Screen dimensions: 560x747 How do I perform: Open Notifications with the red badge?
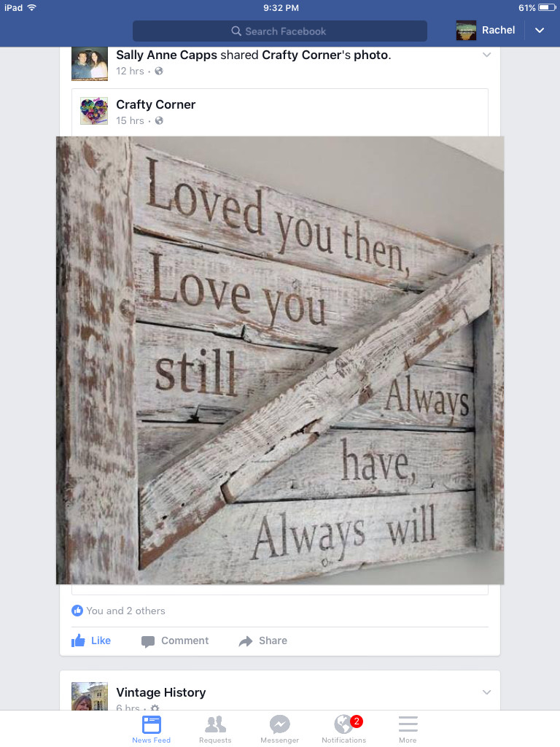[x=344, y=729]
